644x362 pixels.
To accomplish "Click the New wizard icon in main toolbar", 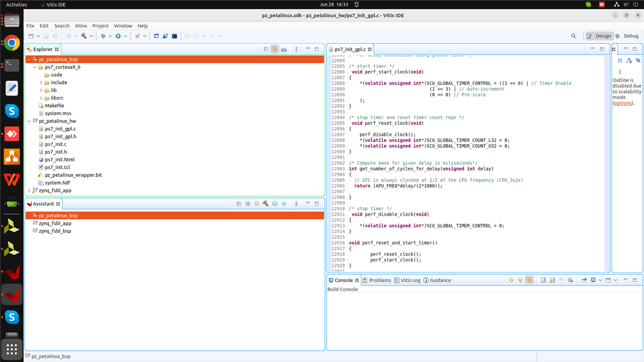I will pyautogui.click(x=31, y=36).
